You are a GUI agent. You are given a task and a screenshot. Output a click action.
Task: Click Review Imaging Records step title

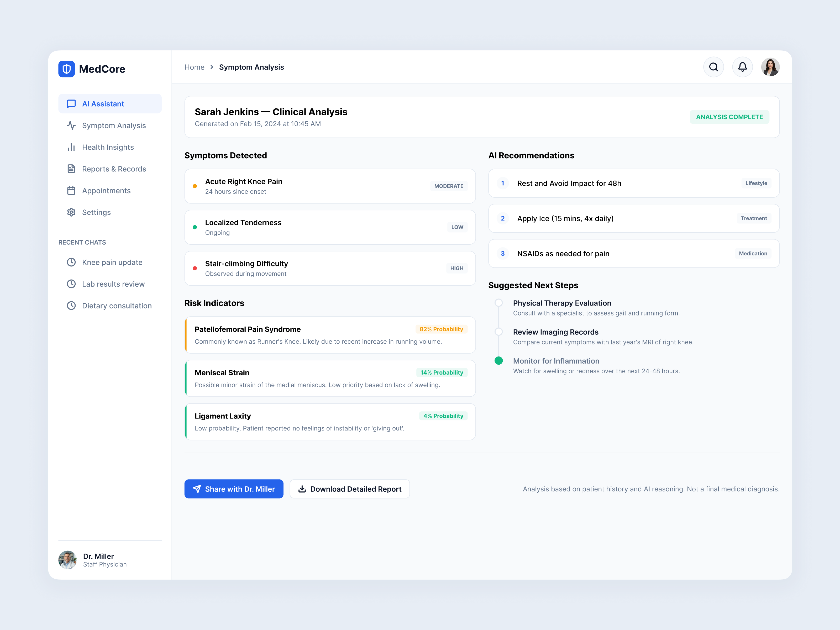point(555,332)
